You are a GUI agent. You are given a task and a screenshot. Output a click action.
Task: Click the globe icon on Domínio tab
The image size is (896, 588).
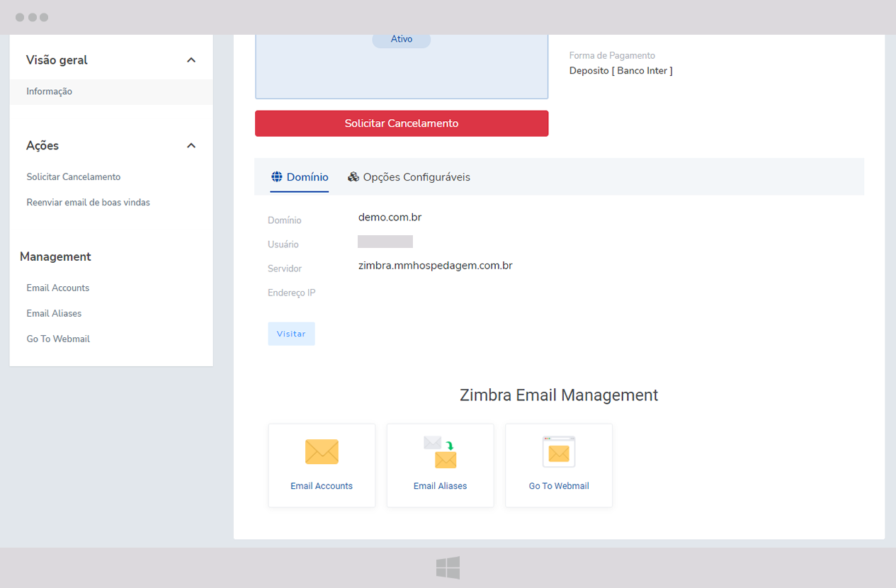tap(277, 177)
